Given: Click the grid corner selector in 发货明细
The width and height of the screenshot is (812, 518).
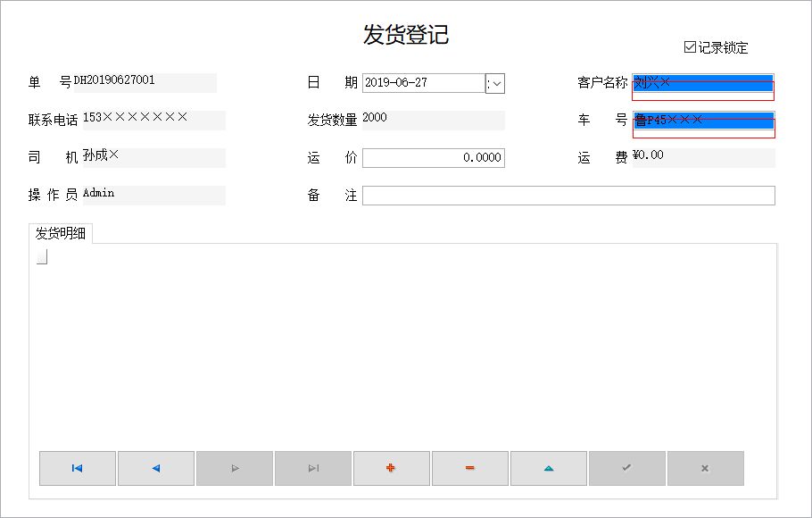Looking at the screenshot, I should coord(42,256).
